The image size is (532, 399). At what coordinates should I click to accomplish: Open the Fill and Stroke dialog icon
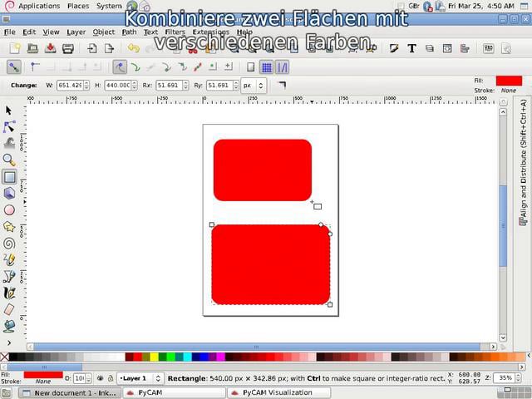tap(394, 48)
